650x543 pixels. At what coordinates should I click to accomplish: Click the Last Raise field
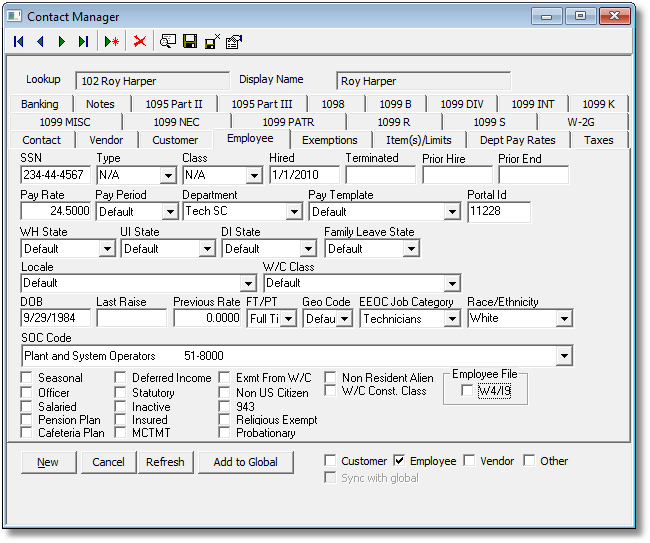point(131,318)
